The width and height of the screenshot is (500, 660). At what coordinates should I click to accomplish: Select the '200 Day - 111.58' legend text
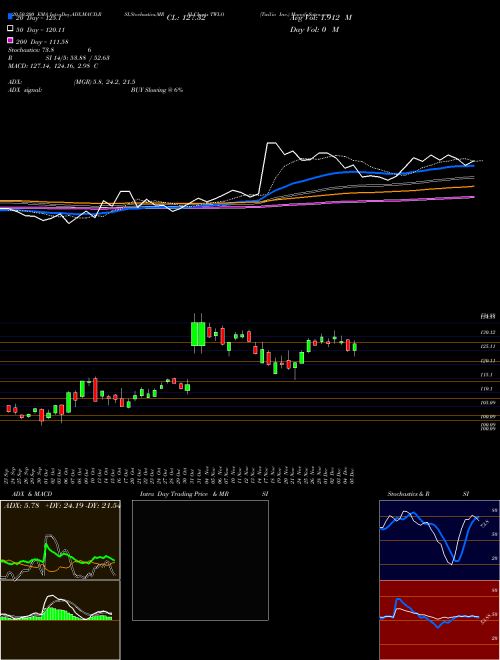coord(42,42)
